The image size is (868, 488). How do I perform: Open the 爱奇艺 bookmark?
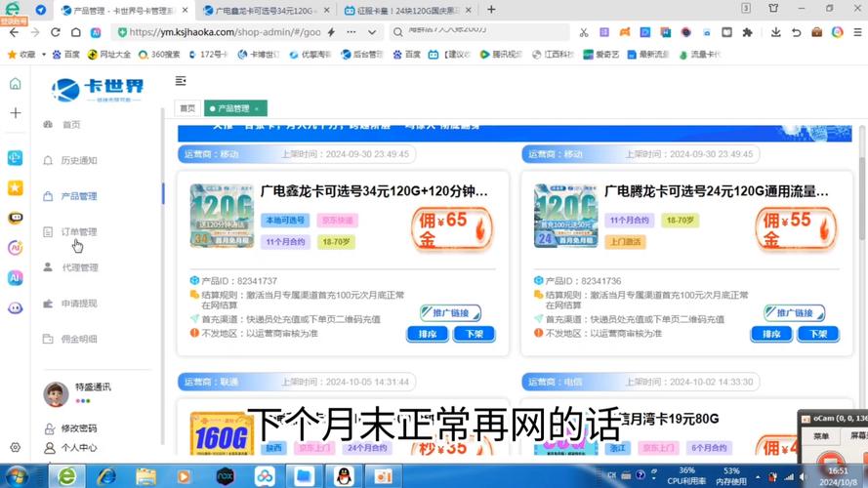[x=601, y=55]
